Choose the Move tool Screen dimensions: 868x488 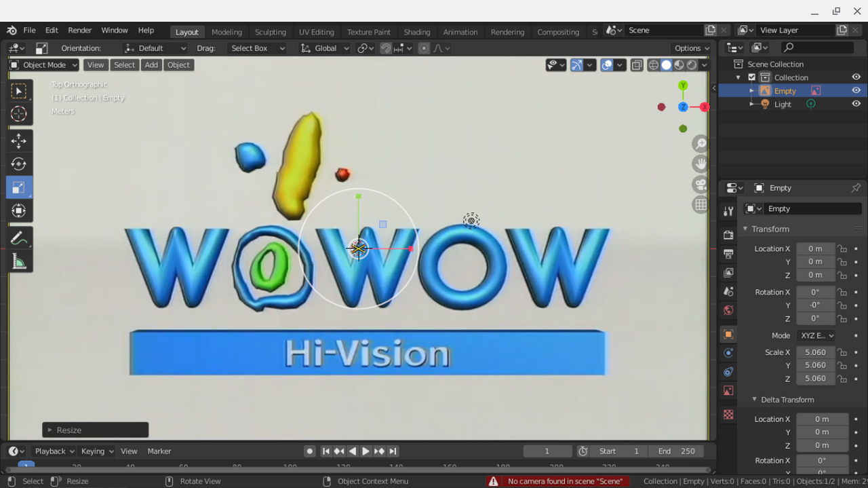pyautogui.click(x=19, y=140)
